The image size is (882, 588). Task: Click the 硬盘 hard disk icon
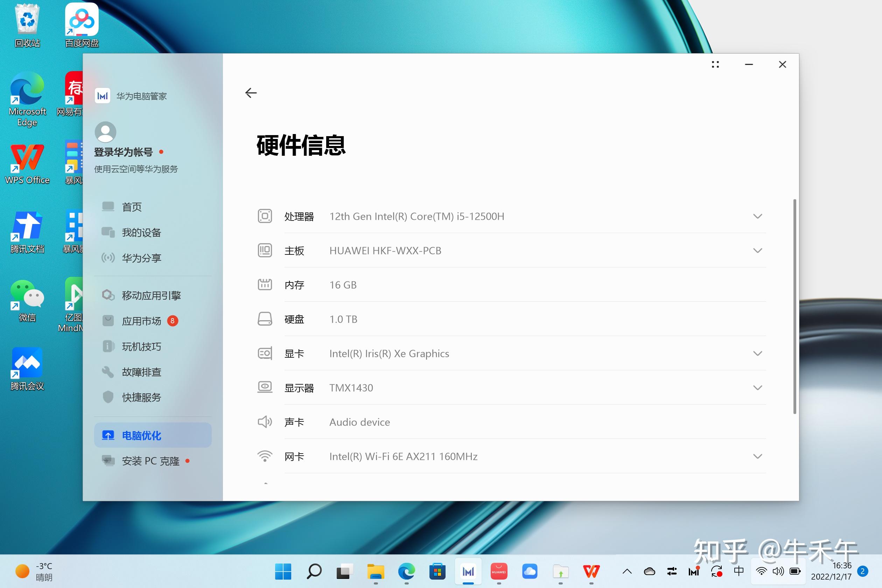(265, 319)
